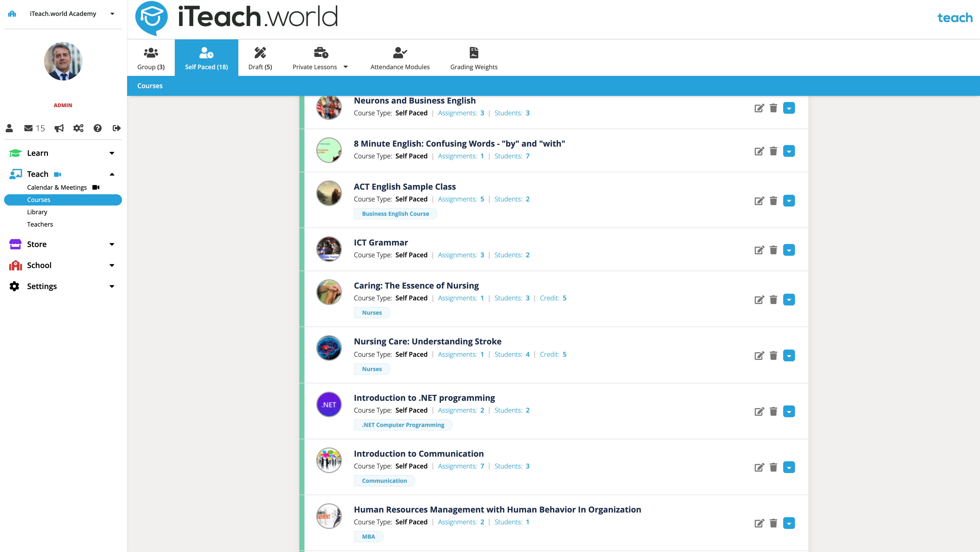Screen dimensions: 980x552
Task: Open the messages envelope icon
Action: (x=28, y=128)
